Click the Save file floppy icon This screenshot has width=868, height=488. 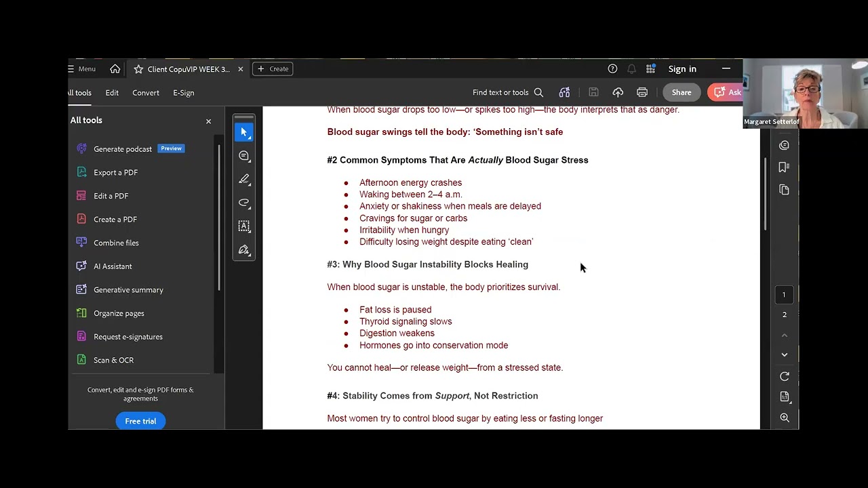point(593,92)
